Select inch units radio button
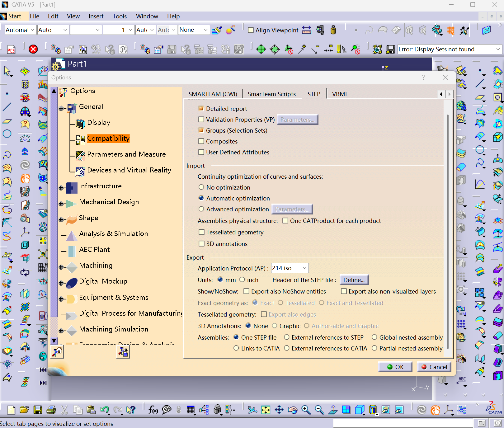 coord(242,280)
